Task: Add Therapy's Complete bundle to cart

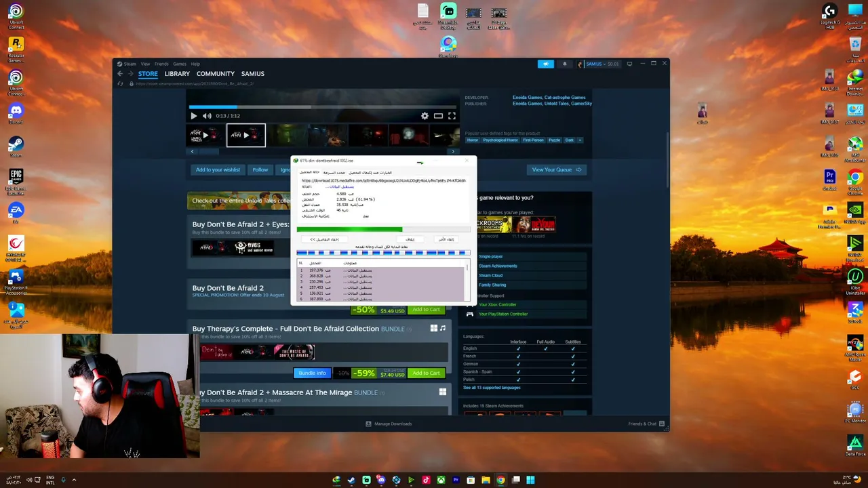Action: point(426,373)
